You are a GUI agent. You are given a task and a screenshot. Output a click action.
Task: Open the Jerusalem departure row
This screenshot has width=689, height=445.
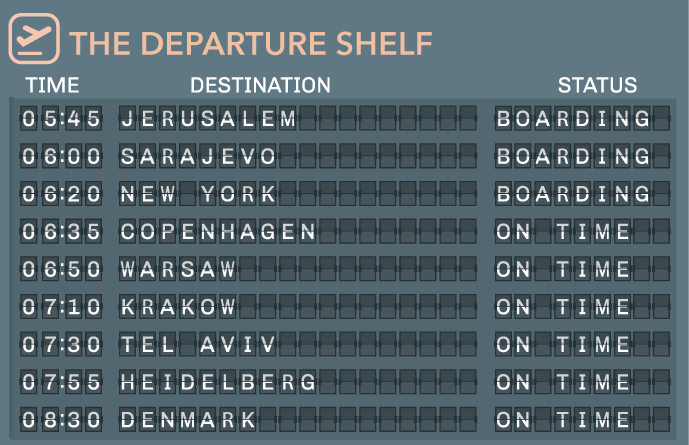coord(345,118)
